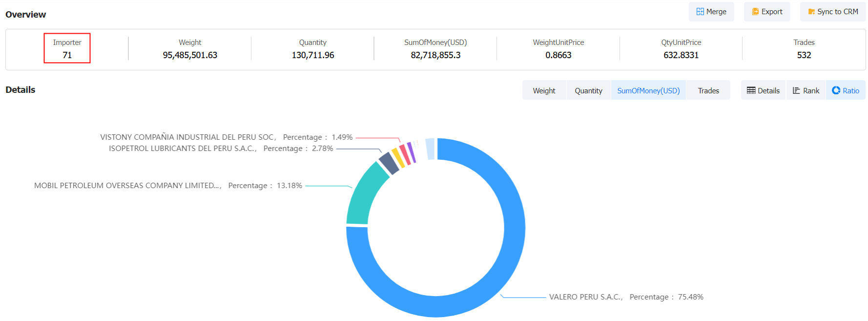Click the Overview section heading
Image resolution: width=868 pixels, height=321 pixels.
(x=26, y=15)
